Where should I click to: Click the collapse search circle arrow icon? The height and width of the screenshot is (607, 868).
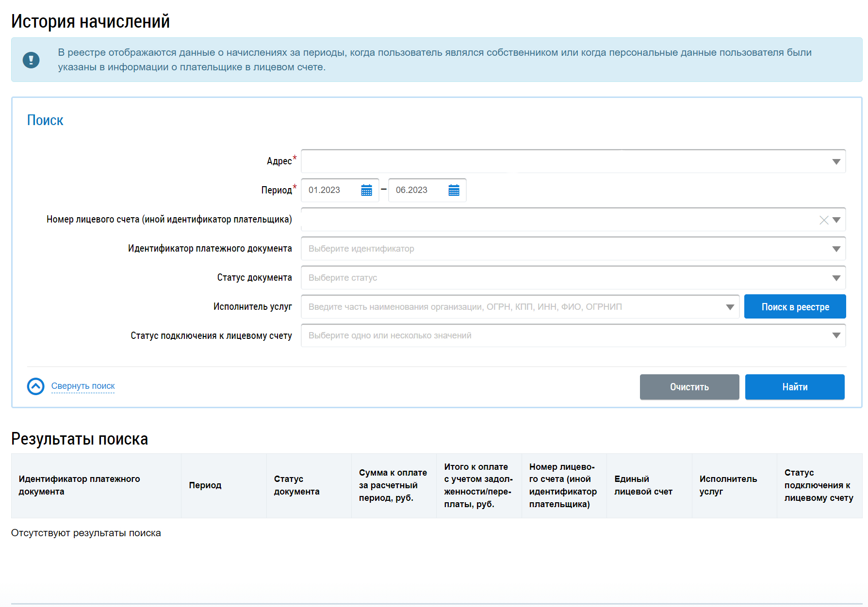36,386
